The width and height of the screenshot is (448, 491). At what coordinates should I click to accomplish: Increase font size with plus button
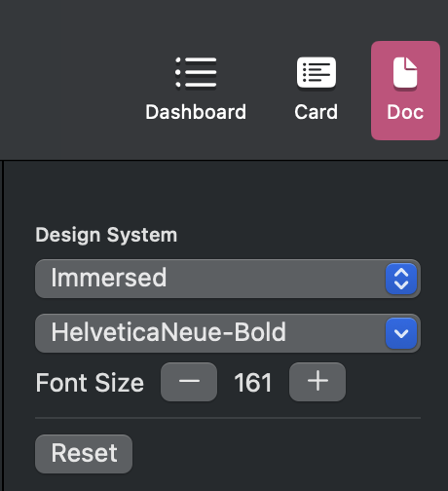pyautogui.click(x=317, y=382)
